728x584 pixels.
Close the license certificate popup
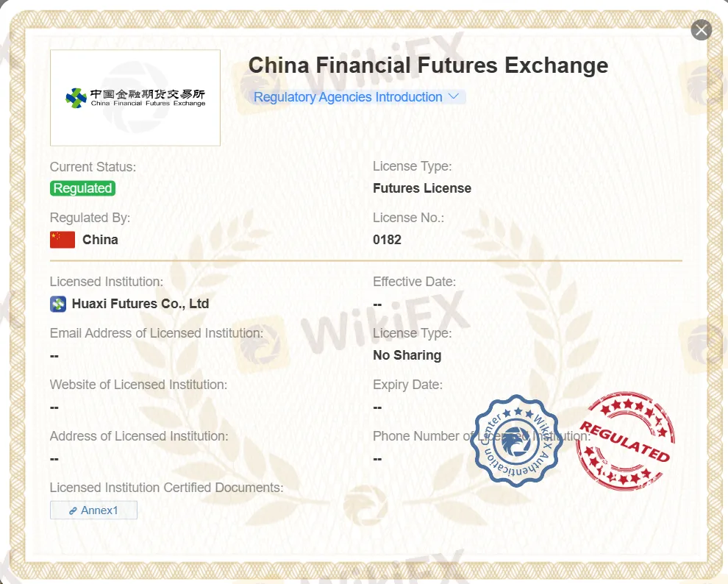[x=702, y=30]
